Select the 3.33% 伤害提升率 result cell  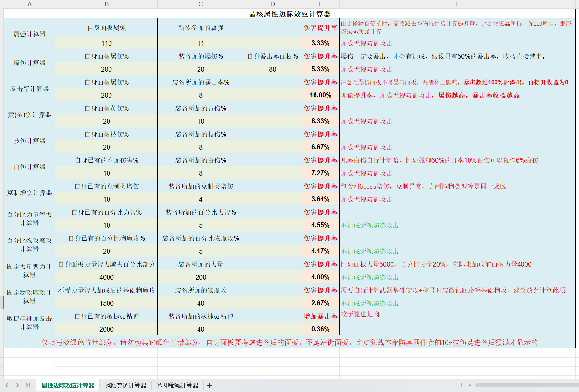[320, 43]
